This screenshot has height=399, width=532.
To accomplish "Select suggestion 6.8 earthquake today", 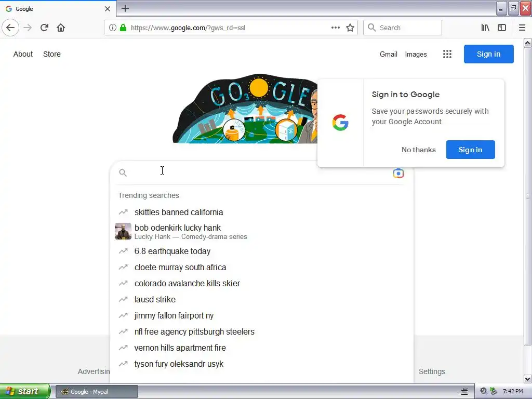I will pos(261,251).
